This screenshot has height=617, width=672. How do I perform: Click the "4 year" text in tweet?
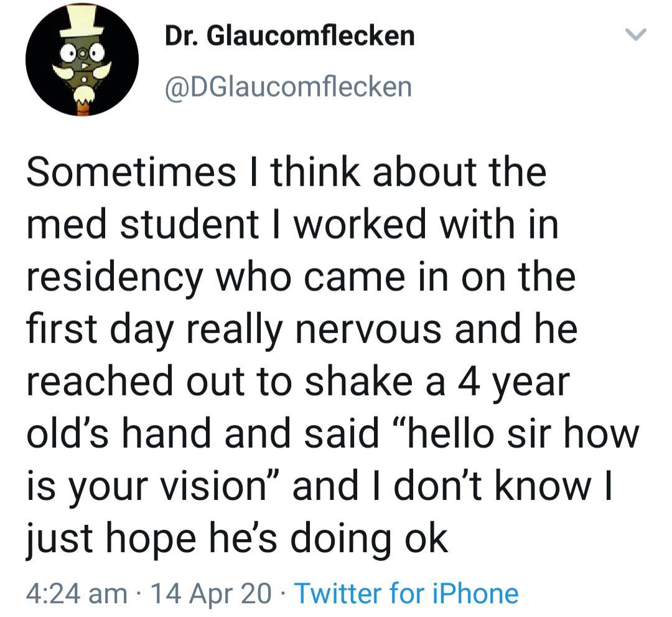[x=507, y=381]
